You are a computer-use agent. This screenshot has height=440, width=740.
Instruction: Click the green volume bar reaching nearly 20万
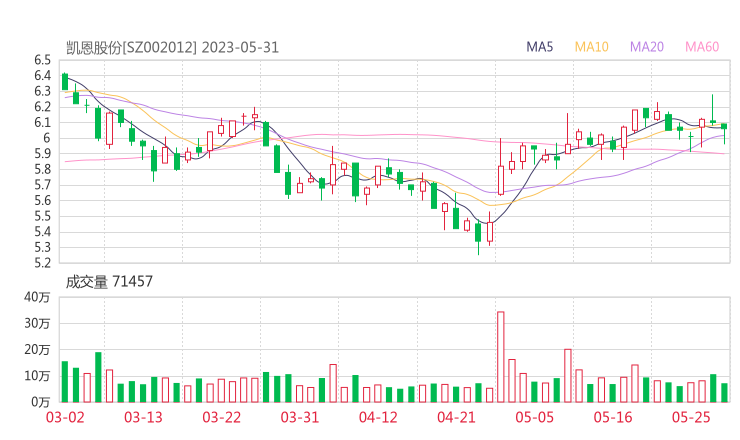pos(98,377)
